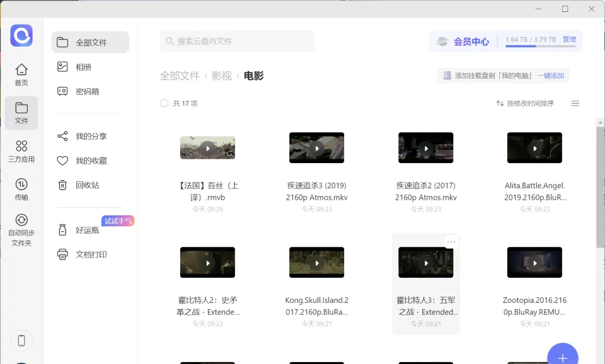Image resolution: width=605 pixels, height=364 pixels.
Task: Click the current folder name 电影
Action: (253, 76)
